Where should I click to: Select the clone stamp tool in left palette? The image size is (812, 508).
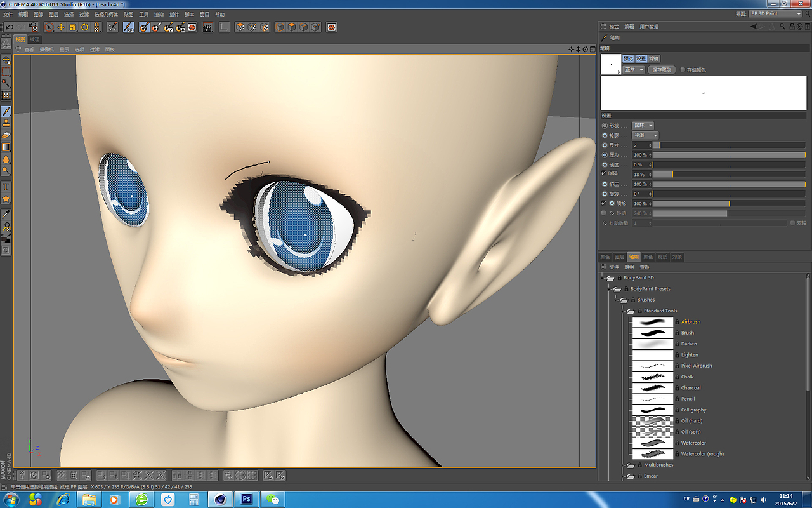point(6,123)
